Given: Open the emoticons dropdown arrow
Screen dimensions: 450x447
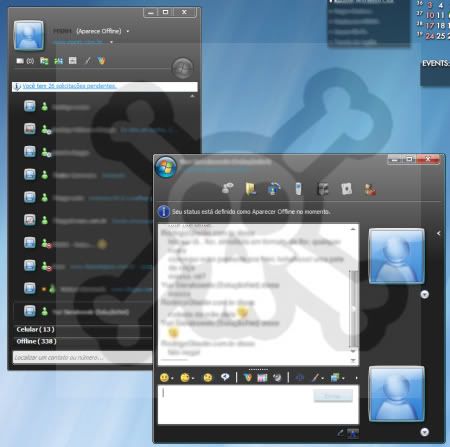Looking at the screenshot, I should click(172, 378).
